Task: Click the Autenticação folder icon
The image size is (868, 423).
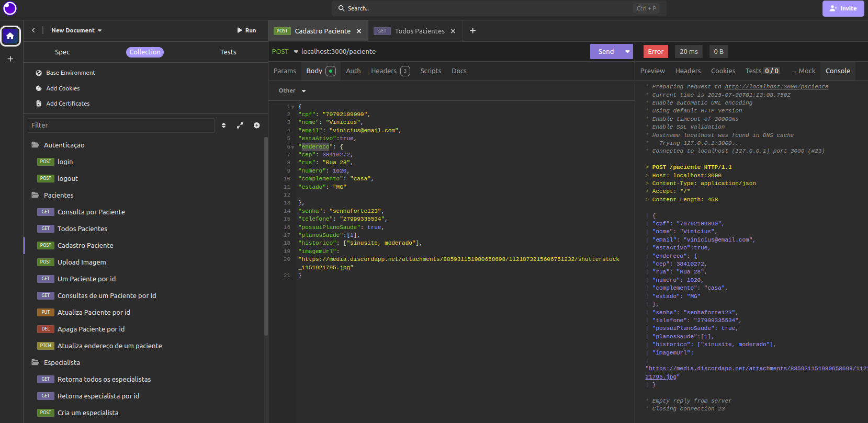Action: point(36,145)
